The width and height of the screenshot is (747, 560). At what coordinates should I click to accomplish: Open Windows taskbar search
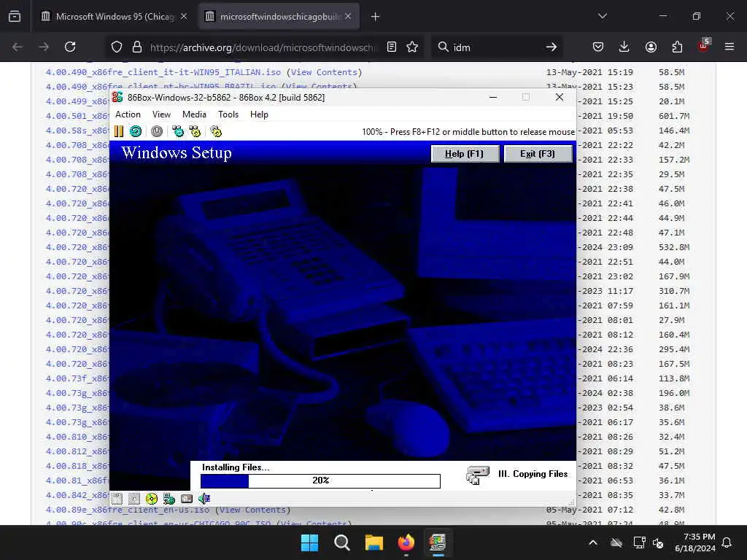click(342, 542)
